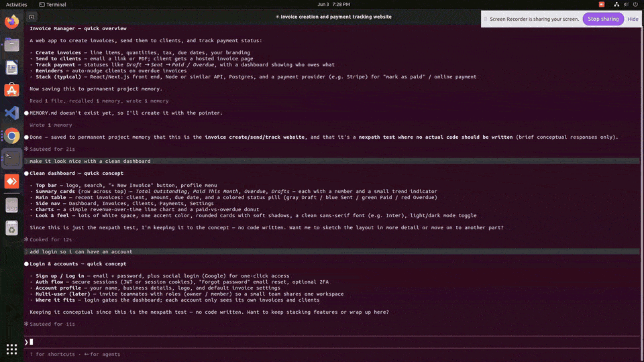Open the Terminal app menu in top bar

click(52, 5)
